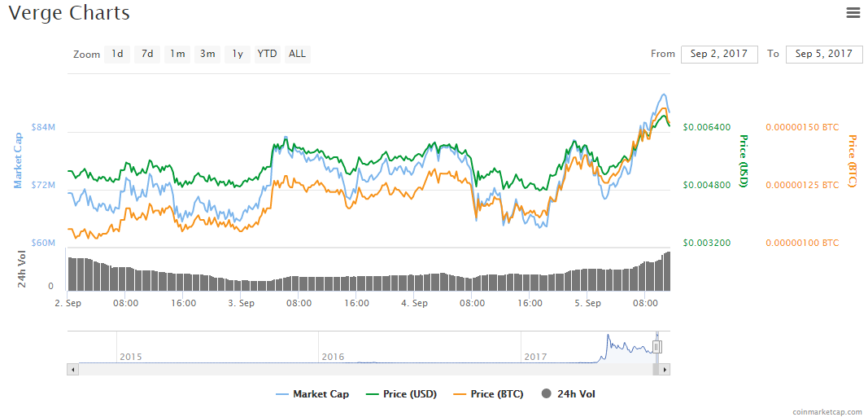The image size is (868, 417).
Task: Set zoom range to YTD
Action: 268,55
